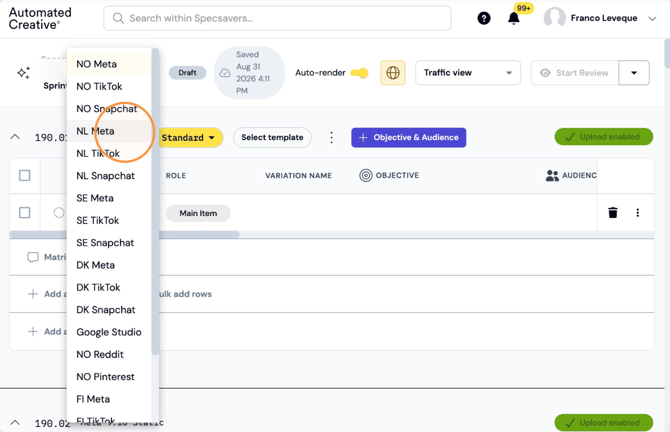670x432 pixels.
Task: Choose DK Snapchat from the list
Action: (109, 310)
